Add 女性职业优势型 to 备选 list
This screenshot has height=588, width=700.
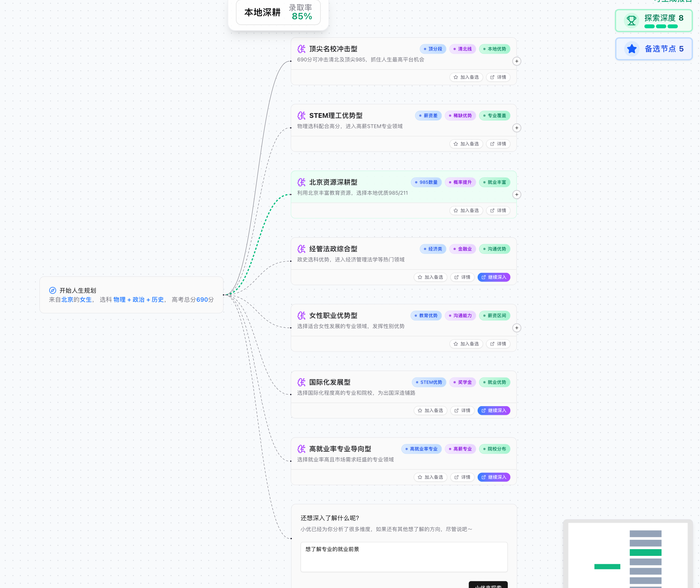pyautogui.click(x=466, y=344)
